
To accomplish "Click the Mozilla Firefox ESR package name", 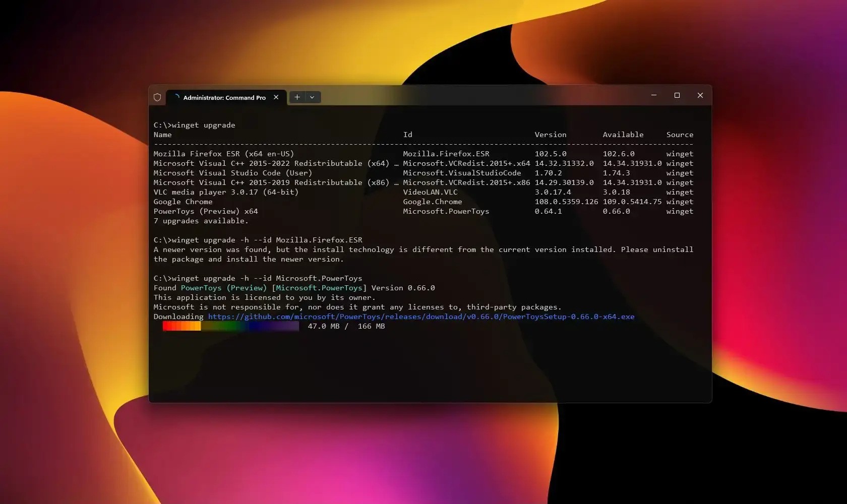I will click(x=223, y=154).
